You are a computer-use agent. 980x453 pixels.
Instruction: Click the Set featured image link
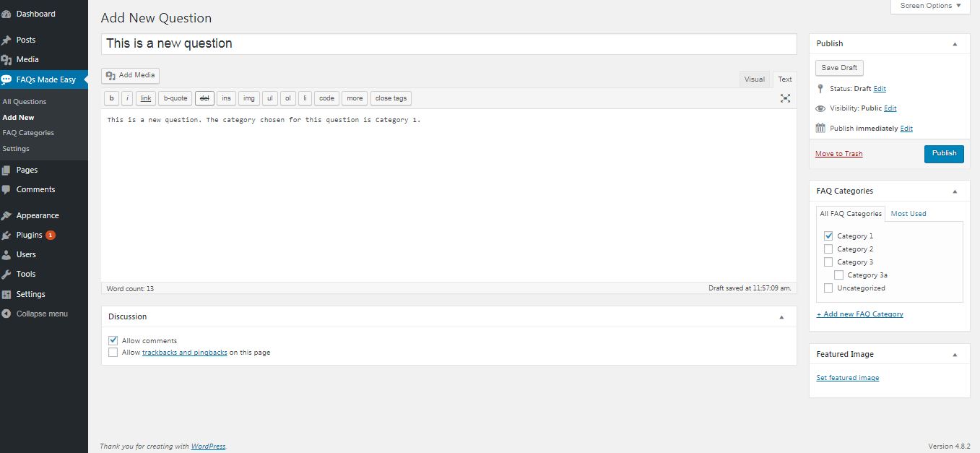pyautogui.click(x=848, y=378)
